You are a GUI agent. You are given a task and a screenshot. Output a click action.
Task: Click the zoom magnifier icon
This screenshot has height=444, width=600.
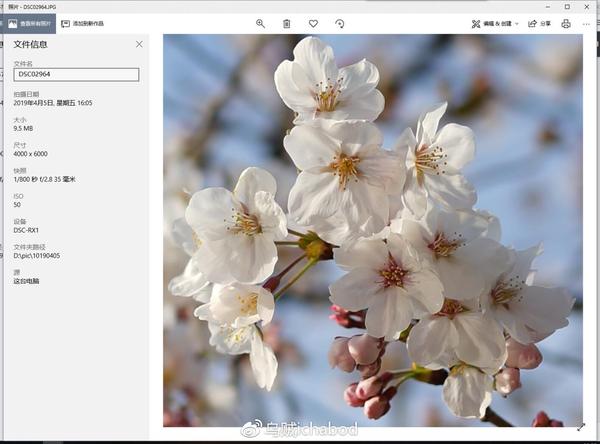[260, 24]
